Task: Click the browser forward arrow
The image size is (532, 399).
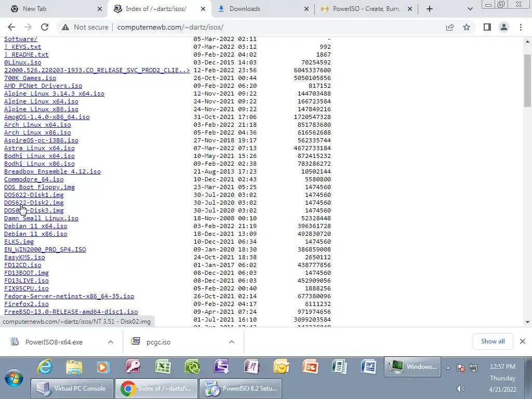Action: pos(28,27)
